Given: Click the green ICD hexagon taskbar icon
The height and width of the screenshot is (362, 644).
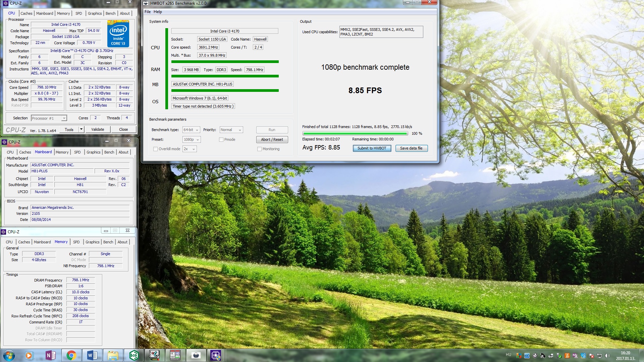Looking at the screenshot, I should click(x=134, y=355).
